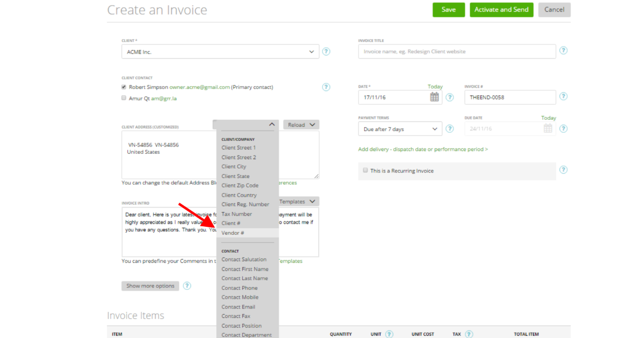644x338 pixels.
Task: Select Client City placeholder
Action: point(234,166)
